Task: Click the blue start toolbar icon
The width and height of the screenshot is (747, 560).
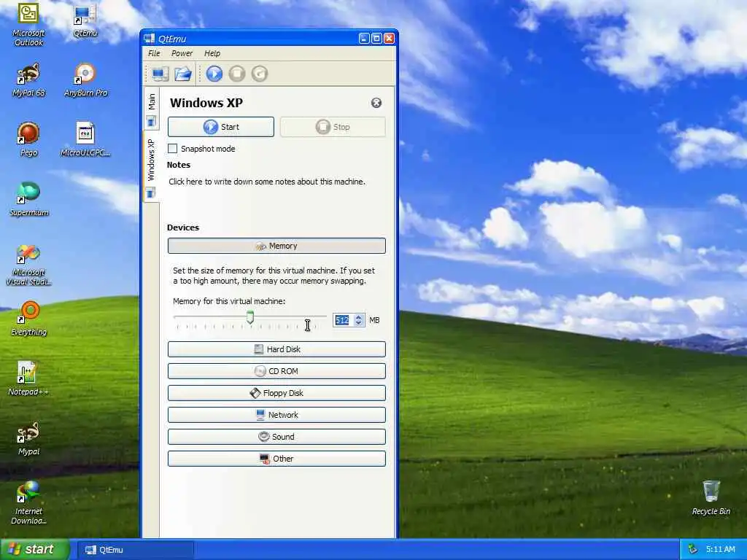Action: tap(214, 74)
